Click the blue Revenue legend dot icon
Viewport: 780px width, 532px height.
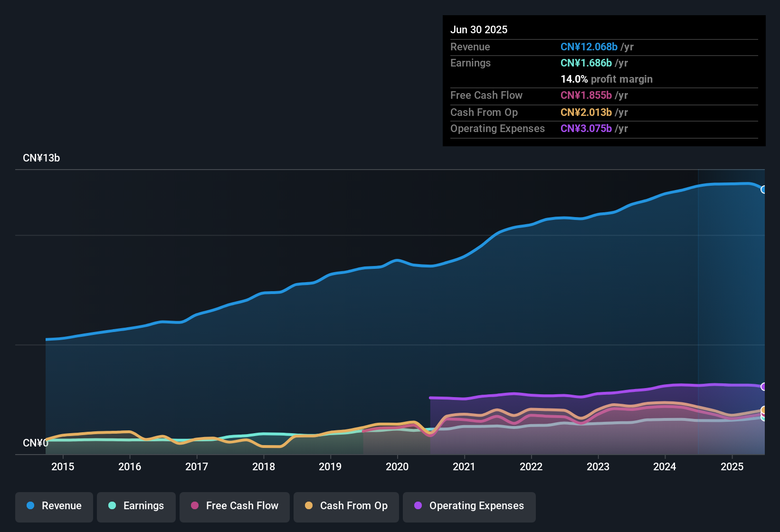click(30, 506)
